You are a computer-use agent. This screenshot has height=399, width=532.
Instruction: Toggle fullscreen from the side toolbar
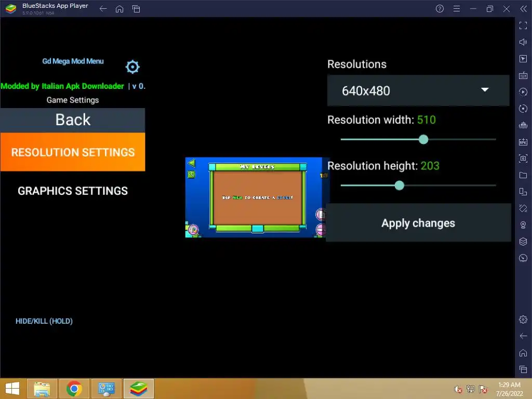(x=523, y=25)
